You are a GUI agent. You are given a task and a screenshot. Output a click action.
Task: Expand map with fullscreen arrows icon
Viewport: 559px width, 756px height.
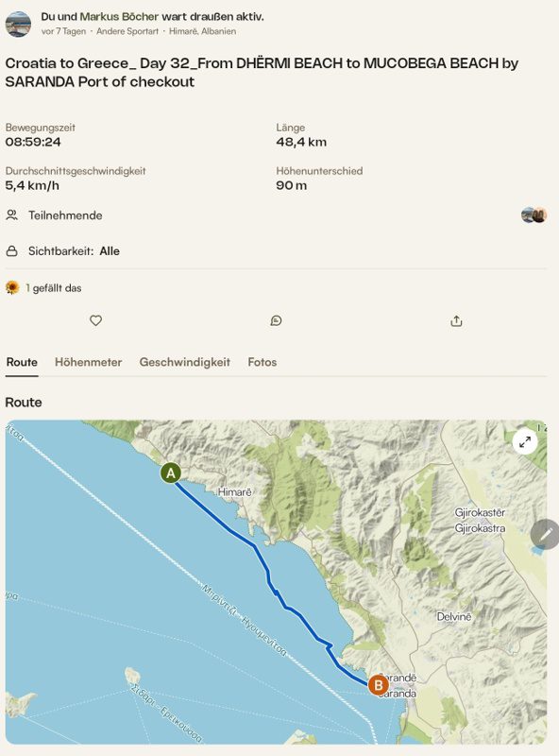525,441
